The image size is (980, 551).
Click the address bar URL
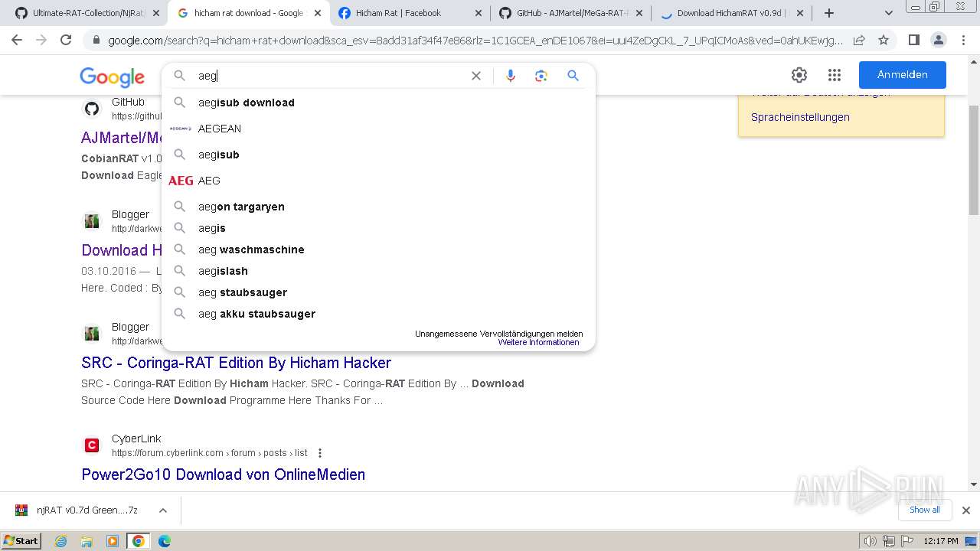coord(475,40)
